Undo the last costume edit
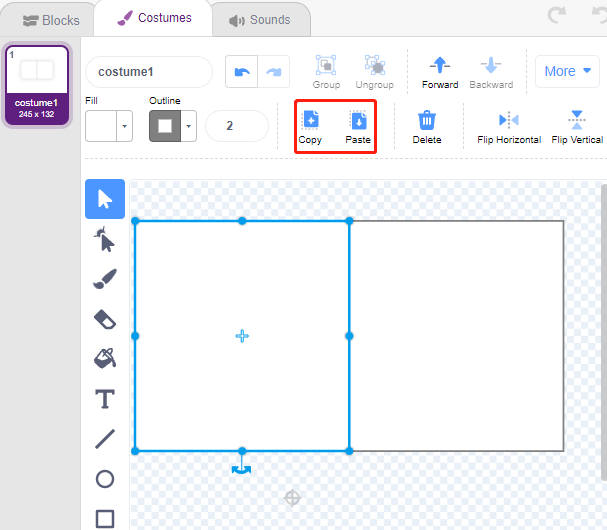Viewport: 607px width, 530px height. [242, 72]
